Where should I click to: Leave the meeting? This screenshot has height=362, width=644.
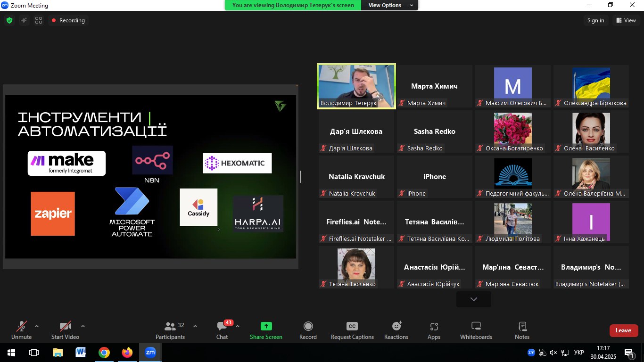(x=624, y=330)
